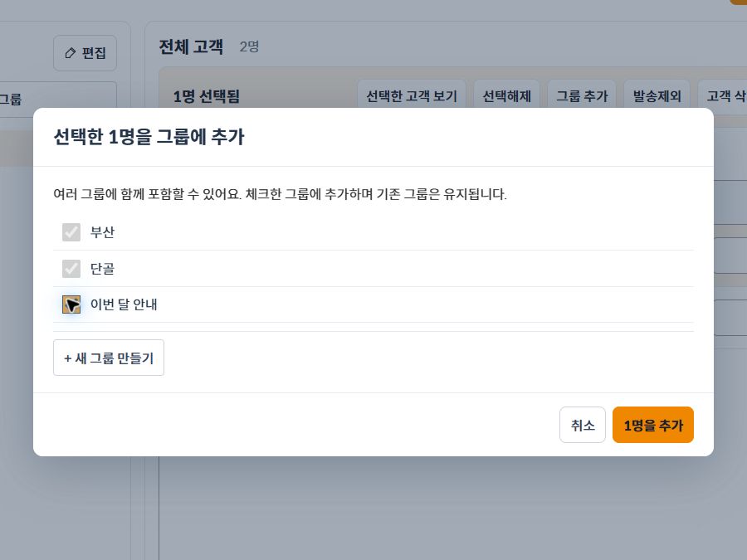
Task: Open 선택한 고객 보기 in background toolbar
Action: pos(412,96)
